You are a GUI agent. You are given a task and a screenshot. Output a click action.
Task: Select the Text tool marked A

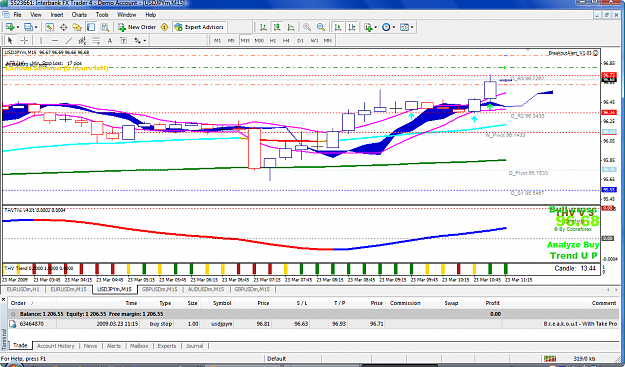110,40
